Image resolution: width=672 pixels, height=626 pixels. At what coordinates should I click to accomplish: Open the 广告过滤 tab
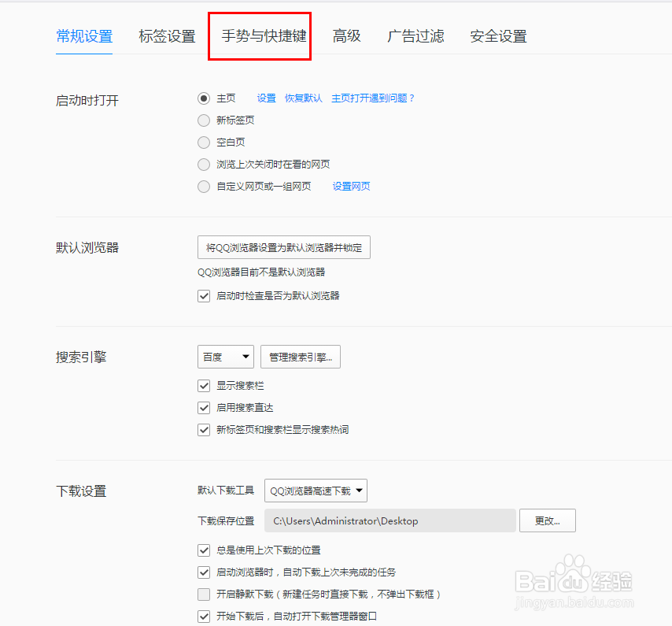coord(415,36)
